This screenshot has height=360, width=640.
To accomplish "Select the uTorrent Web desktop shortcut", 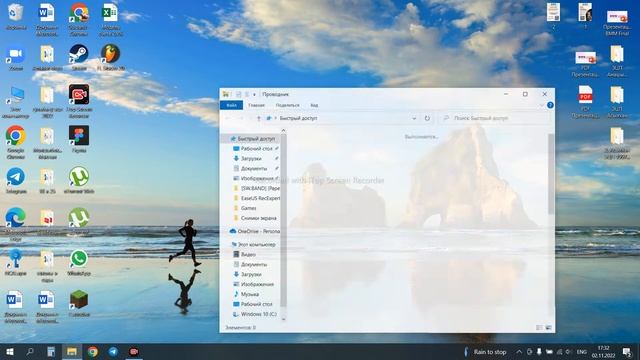I will [x=79, y=180].
